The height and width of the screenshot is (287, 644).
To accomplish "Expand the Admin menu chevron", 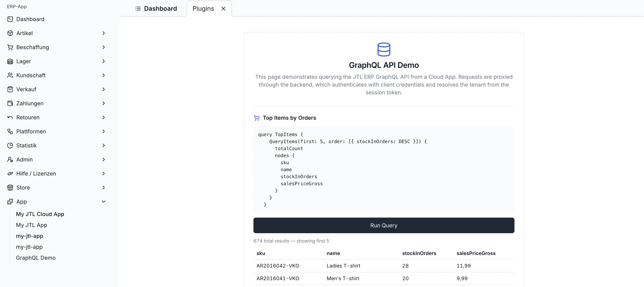I will pyautogui.click(x=103, y=159).
